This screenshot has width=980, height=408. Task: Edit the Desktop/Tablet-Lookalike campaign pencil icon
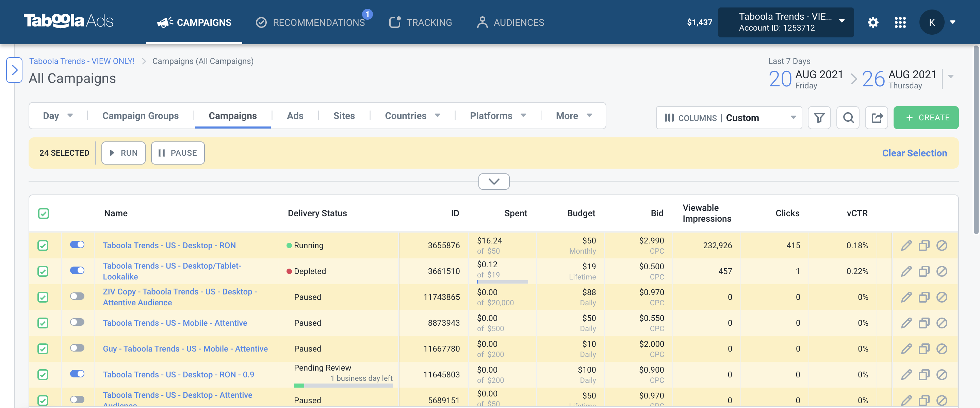906,271
